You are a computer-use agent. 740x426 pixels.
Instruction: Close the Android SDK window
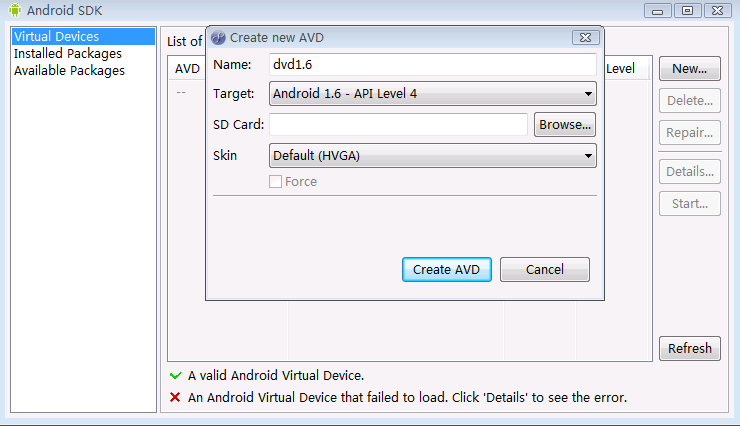(x=717, y=10)
